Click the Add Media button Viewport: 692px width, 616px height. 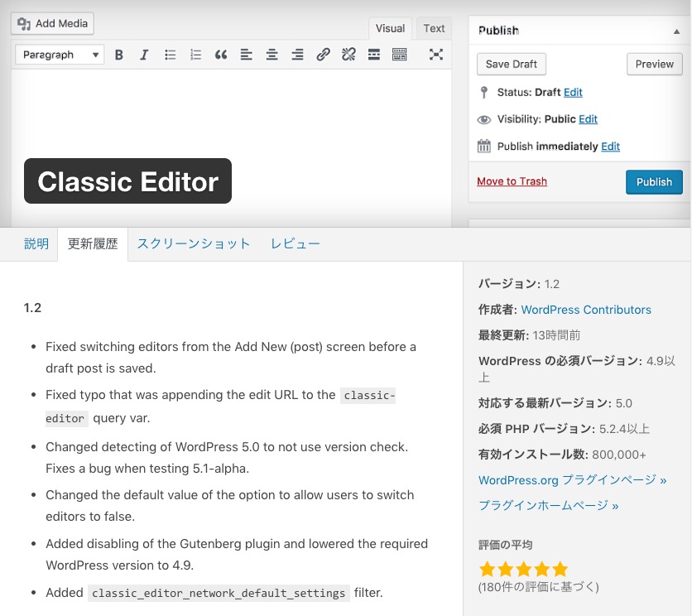[x=52, y=23]
